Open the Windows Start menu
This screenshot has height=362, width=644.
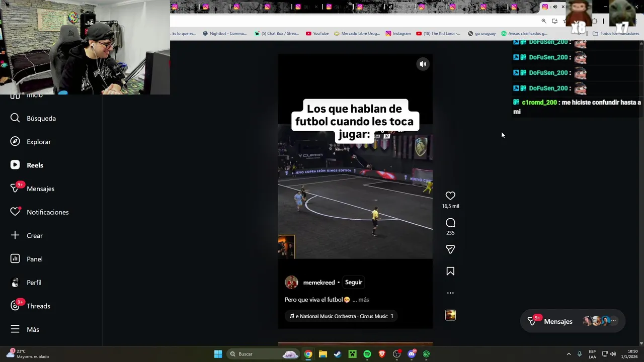click(x=218, y=354)
